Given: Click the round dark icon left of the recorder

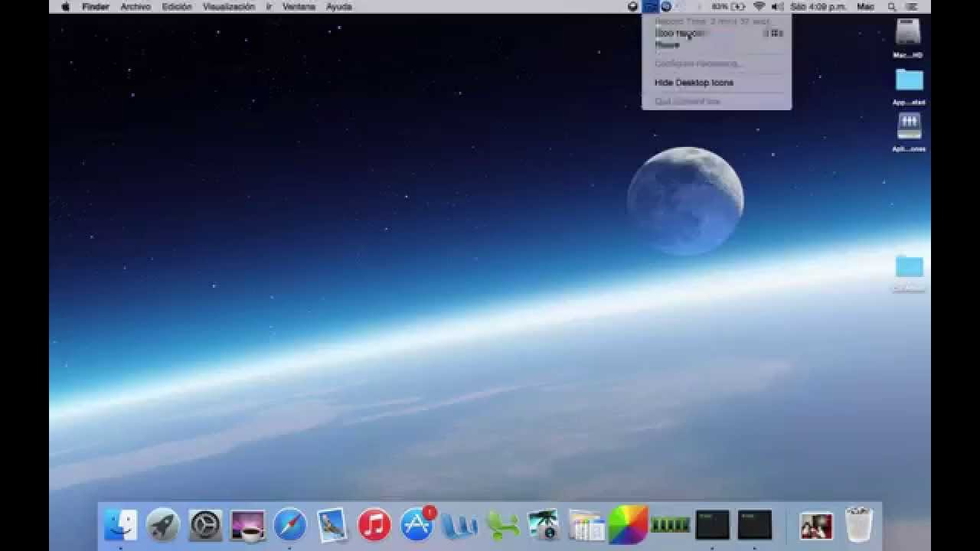Looking at the screenshot, I should [x=633, y=6].
